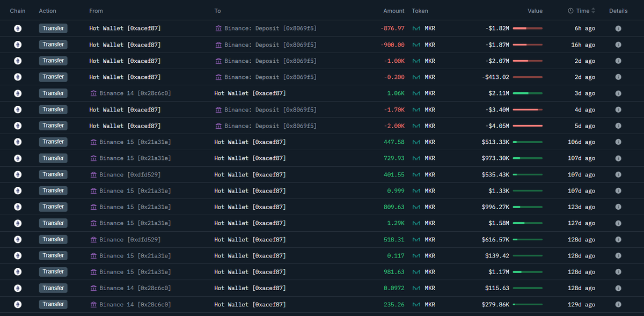Screen dimensions: 644x316
Task: Click bank icon beside Binance Deposit in 6h row
Action: [x=218, y=28]
